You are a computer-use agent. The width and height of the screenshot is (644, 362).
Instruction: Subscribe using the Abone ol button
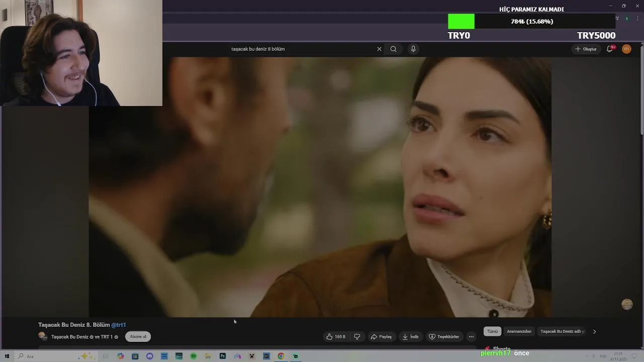pos(138,336)
